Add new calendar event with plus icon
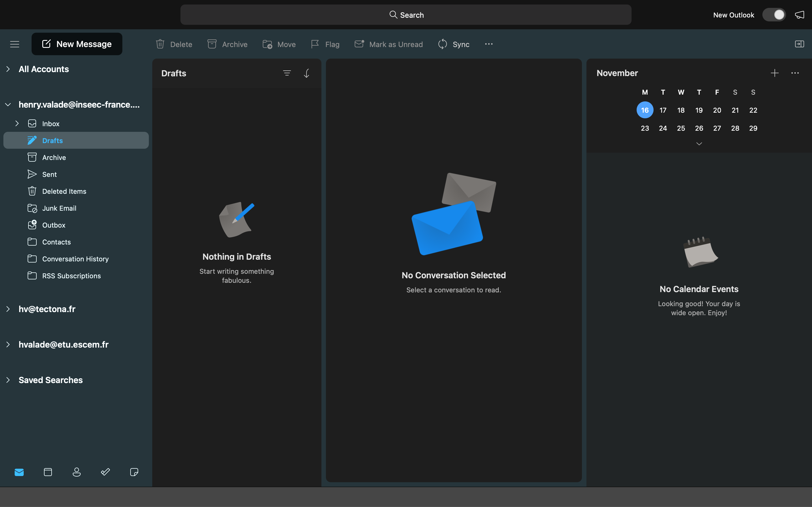 tap(775, 73)
